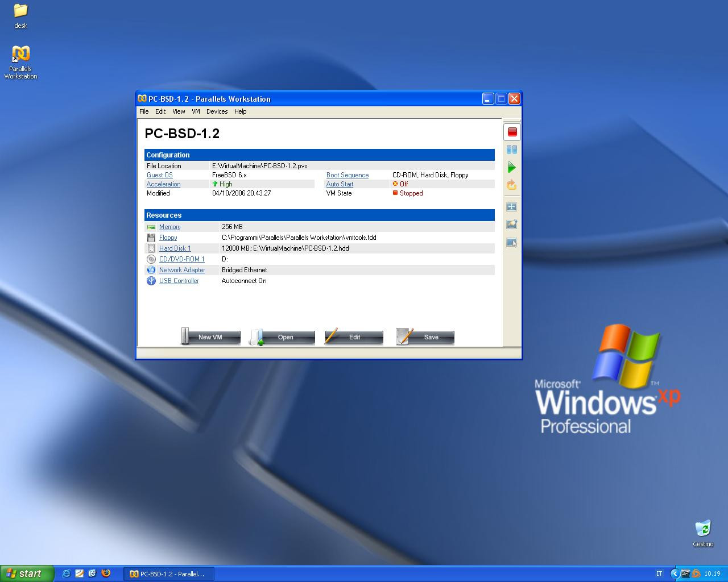Viewport: 728px width, 582px height.
Task: Click the USB Controller resource icon
Action: click(x=151, y=281)
